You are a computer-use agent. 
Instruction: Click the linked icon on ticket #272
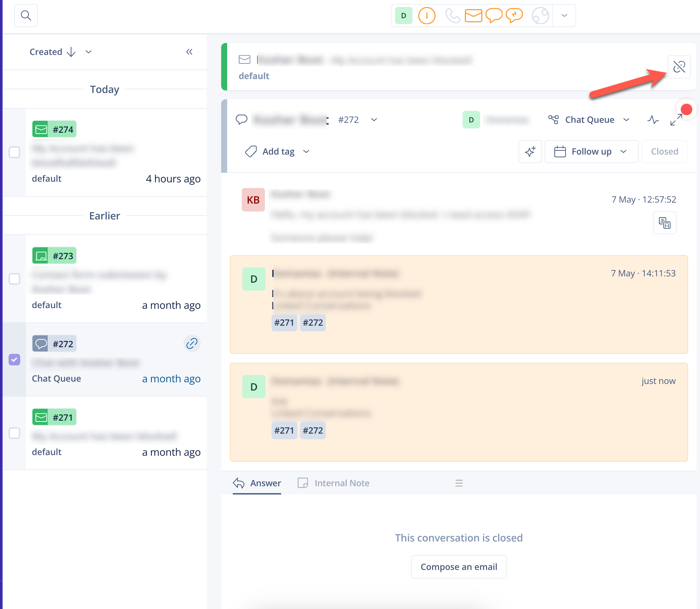tap(192, 343)
